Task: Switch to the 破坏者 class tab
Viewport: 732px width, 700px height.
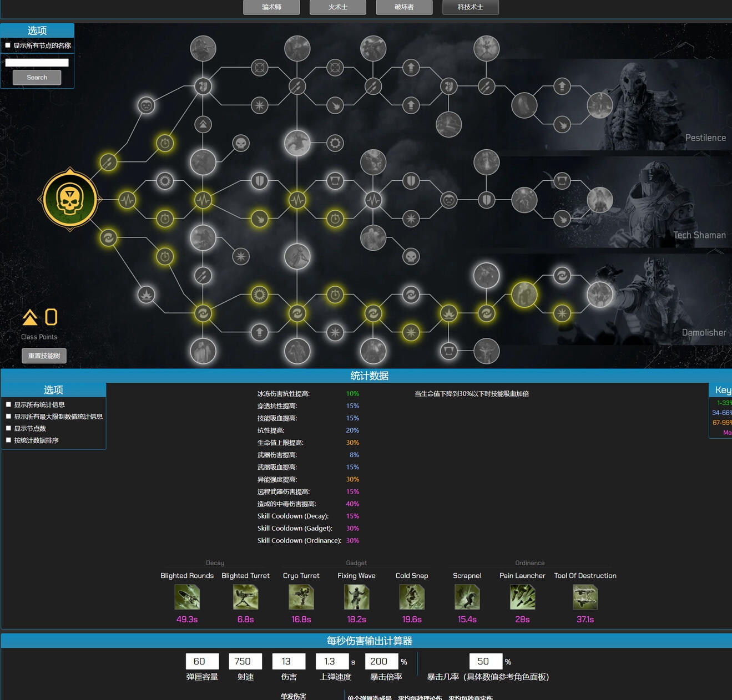Action: pos(404,7)
